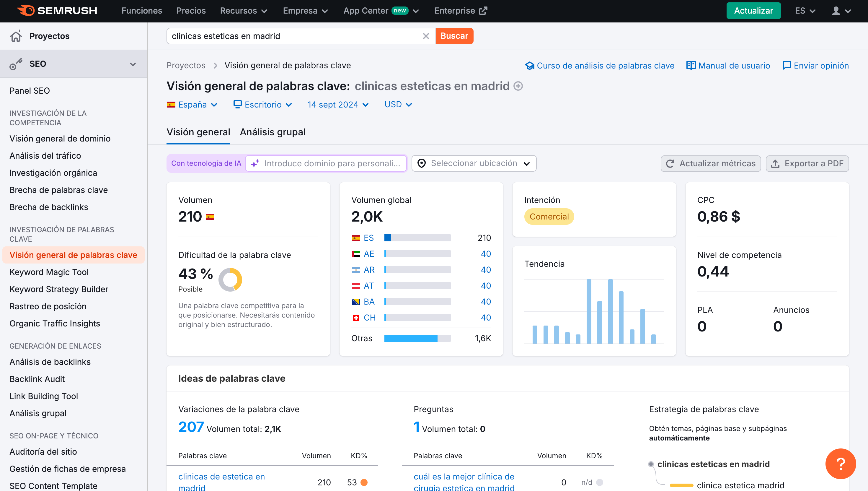Open the ES language selector

(805, 11)
